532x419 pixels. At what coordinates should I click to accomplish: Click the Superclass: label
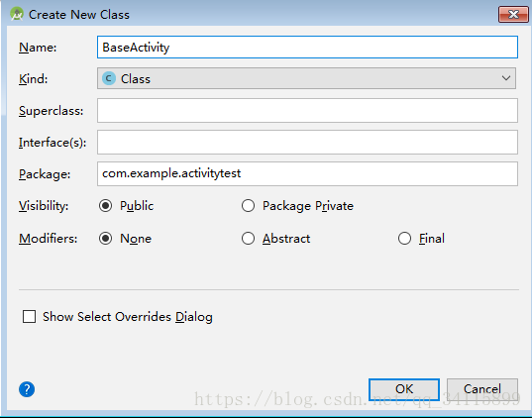[51, 111]
